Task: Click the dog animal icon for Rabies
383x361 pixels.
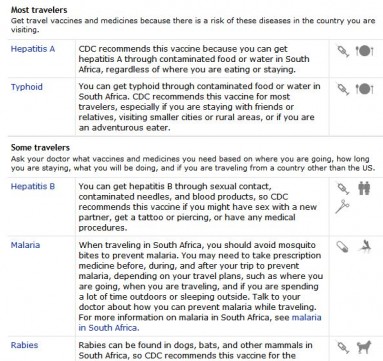Action: tap(364, 347)
